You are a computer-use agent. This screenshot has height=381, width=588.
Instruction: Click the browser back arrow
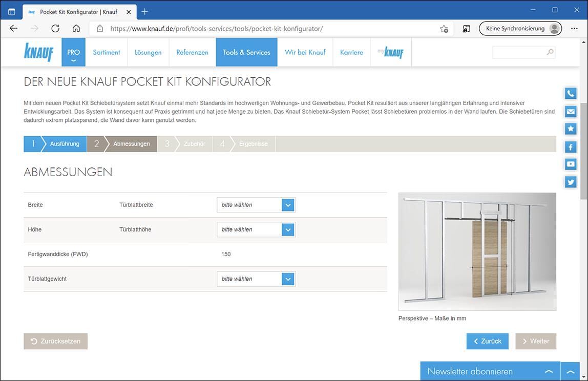pyautogui.click(x=13, y=29)
